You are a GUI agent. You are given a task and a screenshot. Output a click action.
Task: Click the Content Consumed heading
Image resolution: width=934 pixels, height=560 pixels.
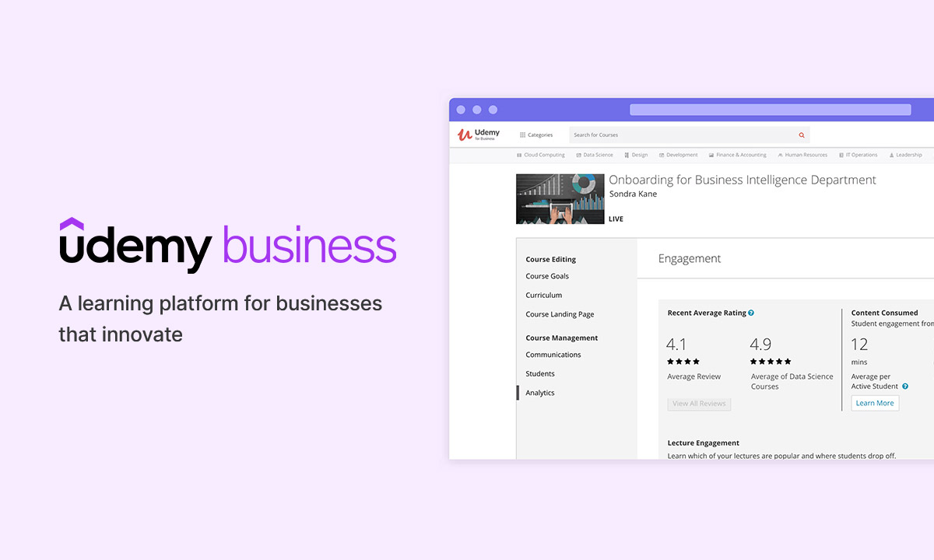coord(885,313)
